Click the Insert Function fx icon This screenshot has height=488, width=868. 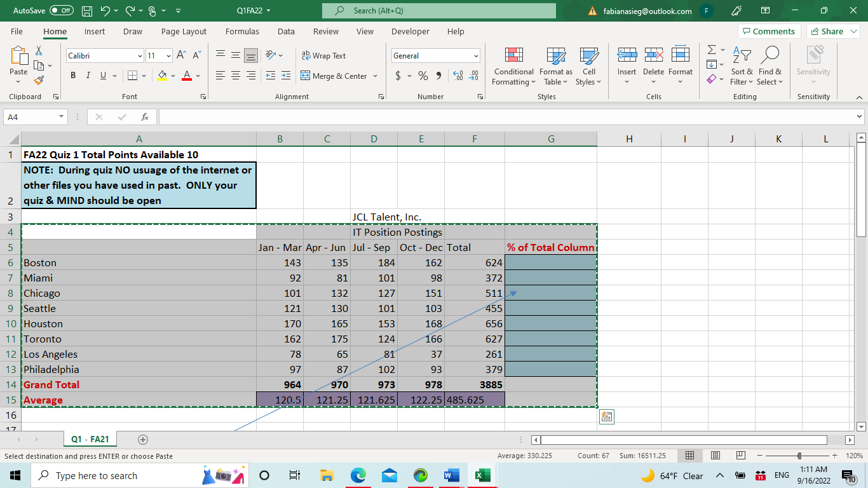[145, 117]
